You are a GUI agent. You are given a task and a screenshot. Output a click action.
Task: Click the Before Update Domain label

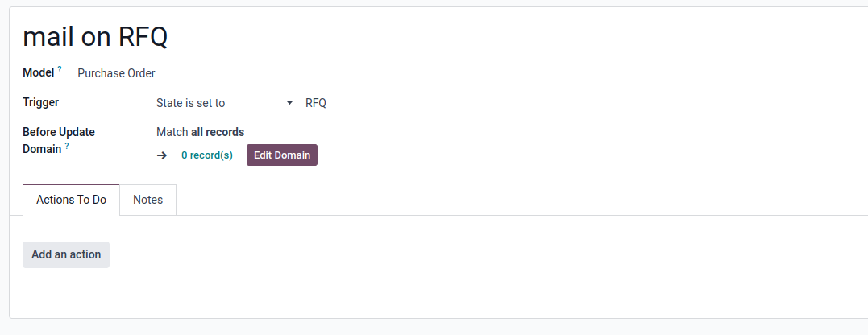pos(59,140)
